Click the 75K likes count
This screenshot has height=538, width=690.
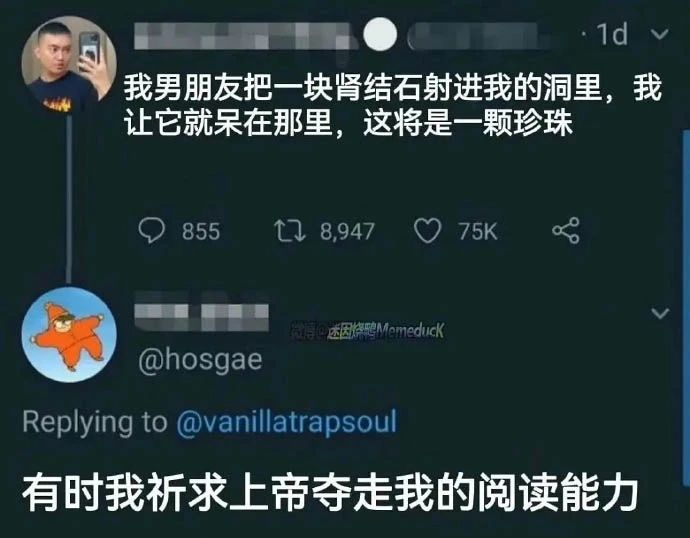coord(477,231)
